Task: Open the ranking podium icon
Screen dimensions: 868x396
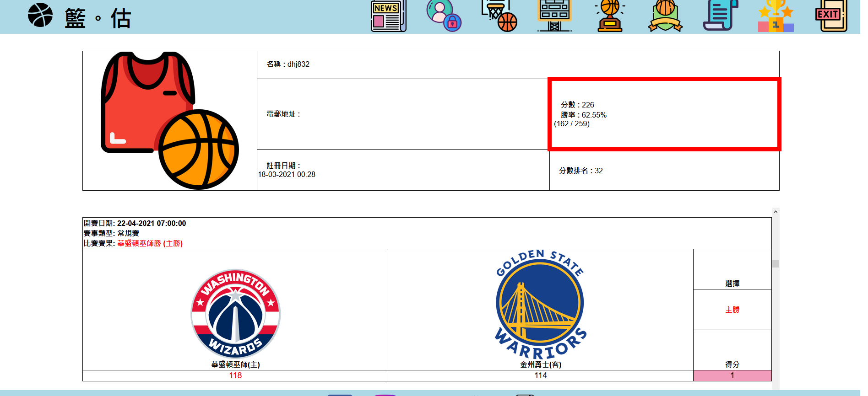Action: [x=776, y=16]
